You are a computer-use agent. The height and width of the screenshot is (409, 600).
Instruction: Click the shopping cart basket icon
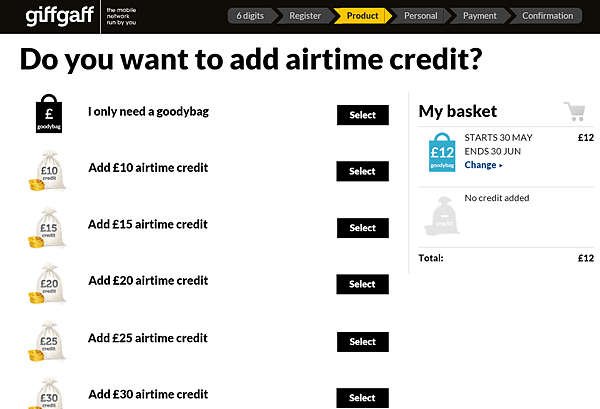coord(575,111)
